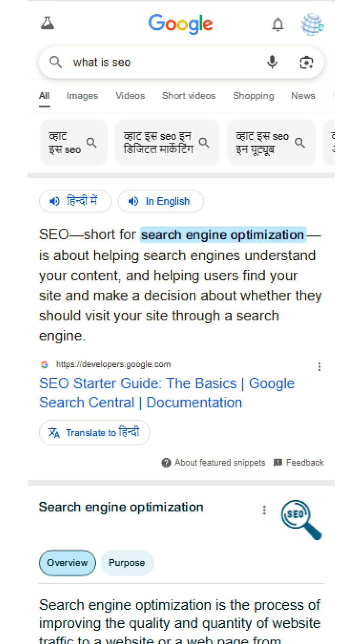362x644 pixels.
Task: Switch to the Images tab
Action: [x=82, y=96]
